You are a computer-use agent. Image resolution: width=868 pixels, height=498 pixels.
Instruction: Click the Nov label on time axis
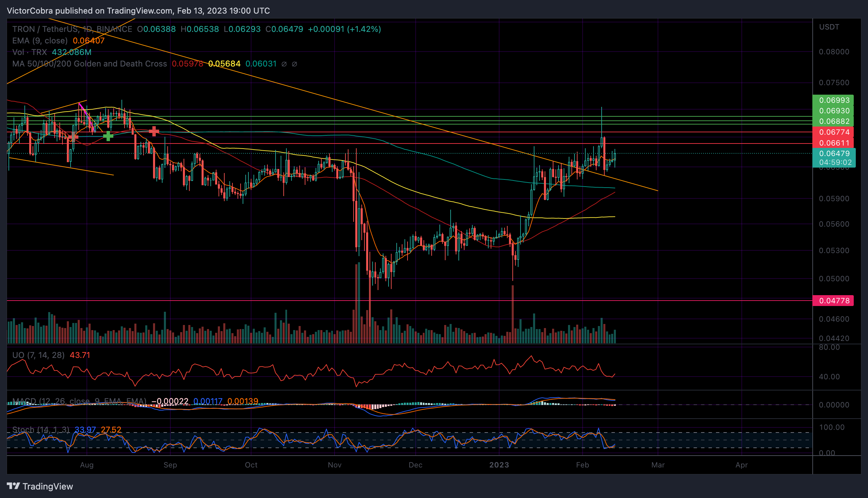(x=335, y=465)
